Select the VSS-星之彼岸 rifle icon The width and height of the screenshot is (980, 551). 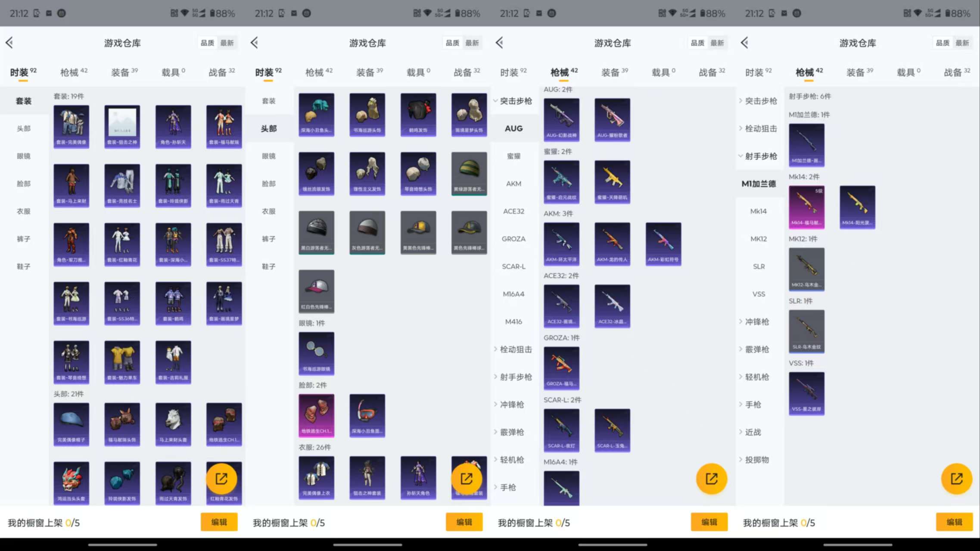tap(806, 392)
